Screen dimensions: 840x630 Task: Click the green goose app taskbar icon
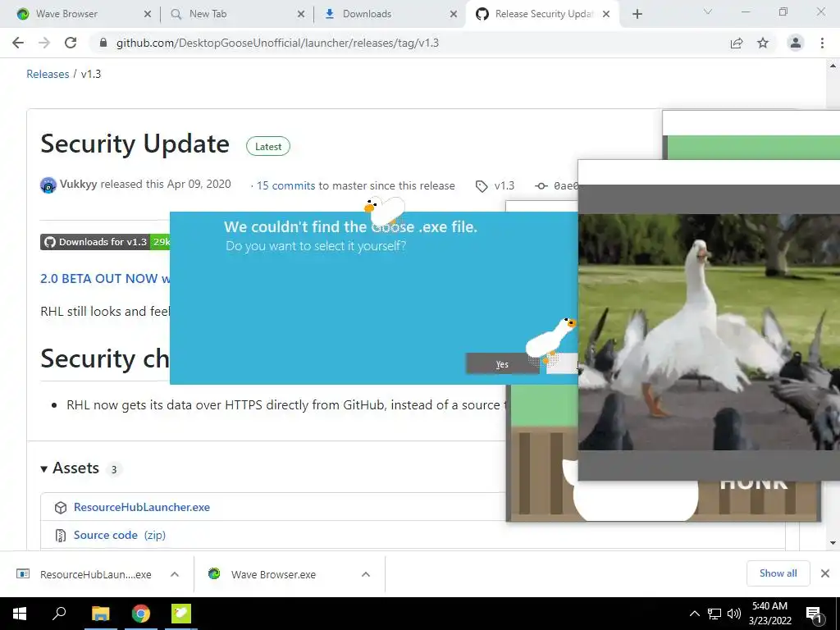181,614
